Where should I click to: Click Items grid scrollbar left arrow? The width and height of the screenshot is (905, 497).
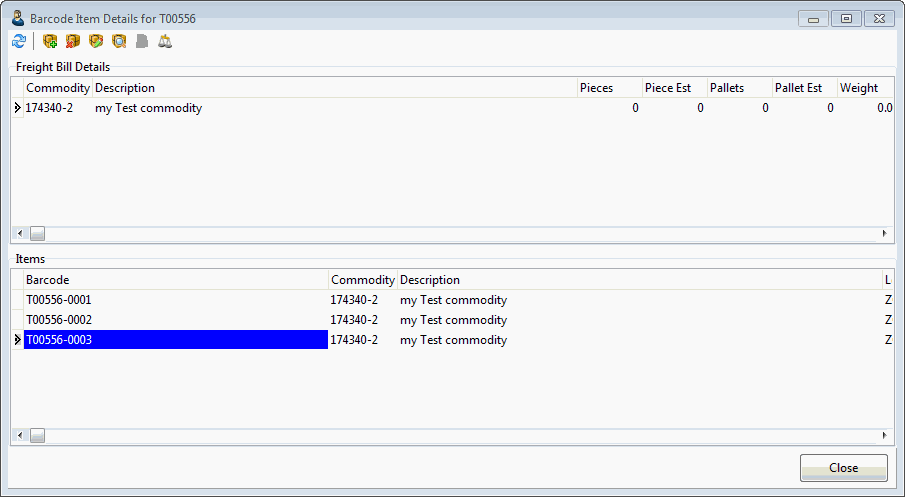pyautogui.click(x=20, y=436)
